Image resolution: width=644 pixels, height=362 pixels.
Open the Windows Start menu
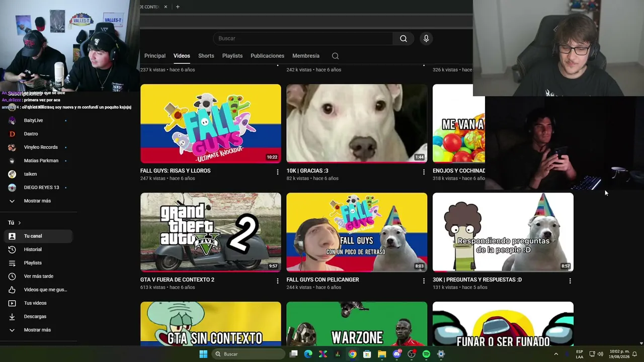pos(203,354)
